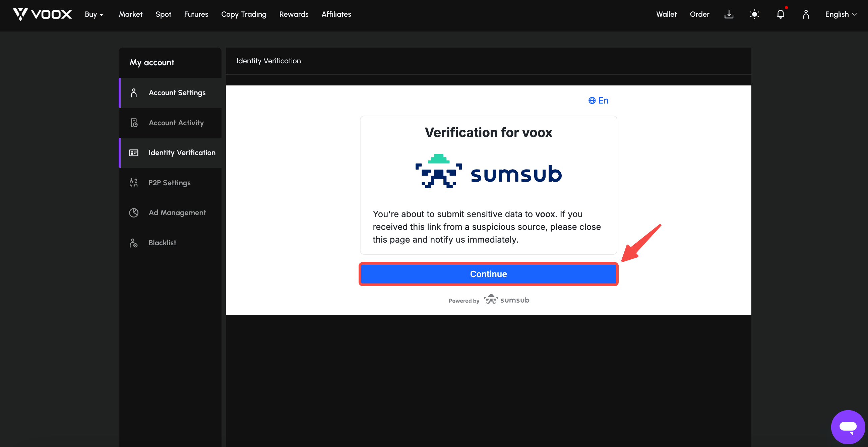This screenshot has height=447, width=868.
Task: Toggle light/dark theme sun icon
Action: 754,14
